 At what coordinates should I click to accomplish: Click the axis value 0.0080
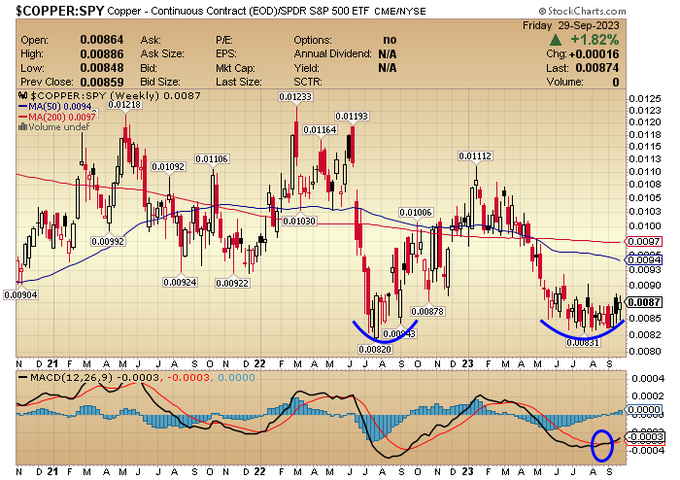tap(645, 351)
